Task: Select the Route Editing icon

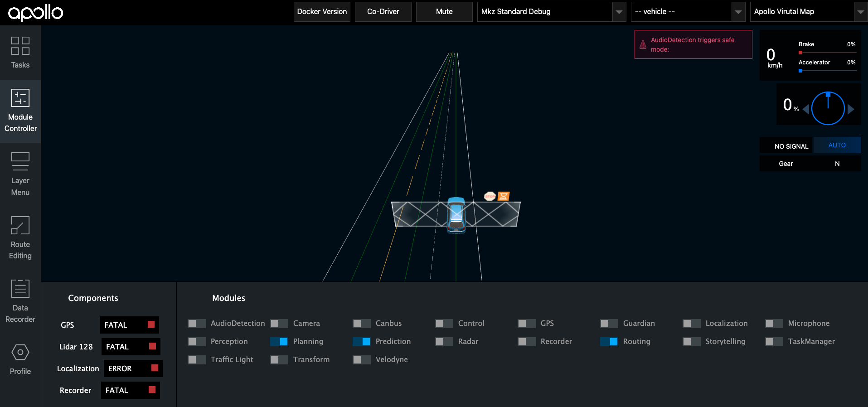Action: click(20, 225)
